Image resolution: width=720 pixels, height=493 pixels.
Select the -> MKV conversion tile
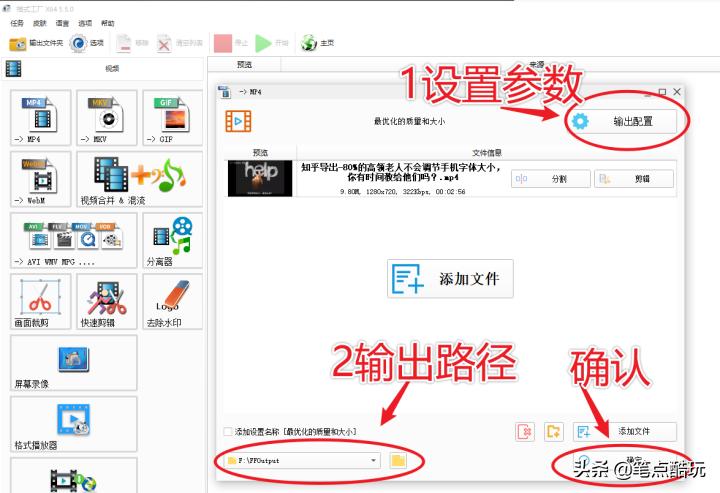(x=107, y=118)
